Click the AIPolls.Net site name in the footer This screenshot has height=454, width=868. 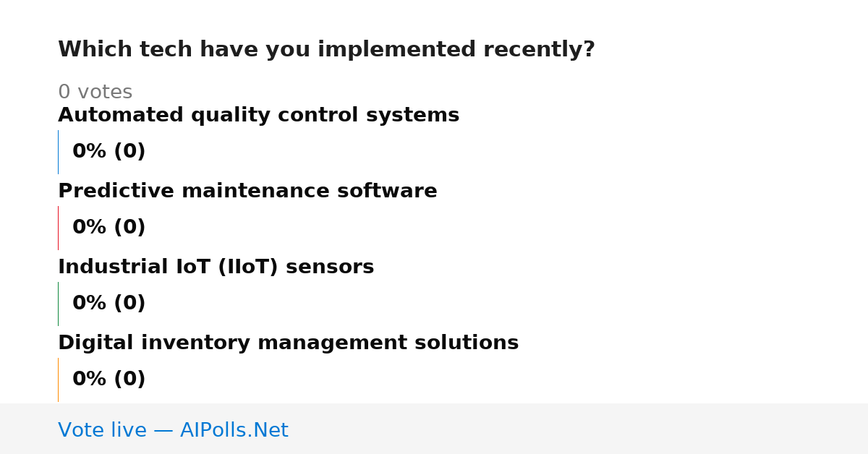[x=234, y=431]
